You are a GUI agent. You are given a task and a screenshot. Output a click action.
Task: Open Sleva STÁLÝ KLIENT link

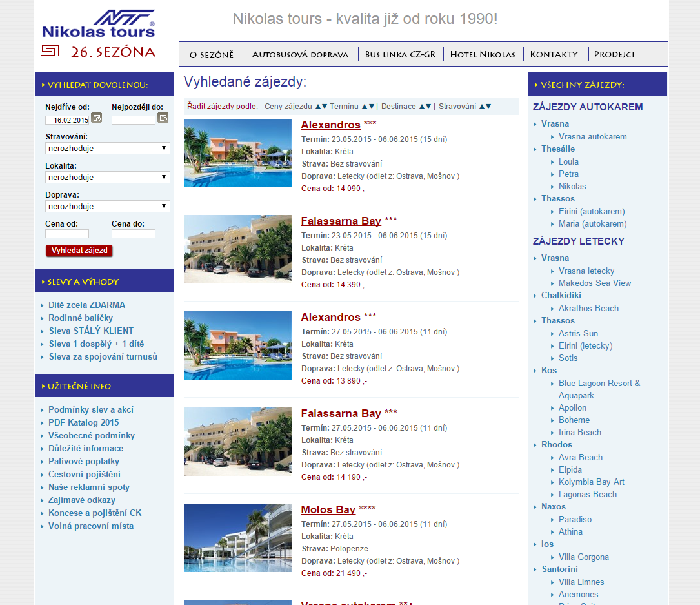point(91,331)
